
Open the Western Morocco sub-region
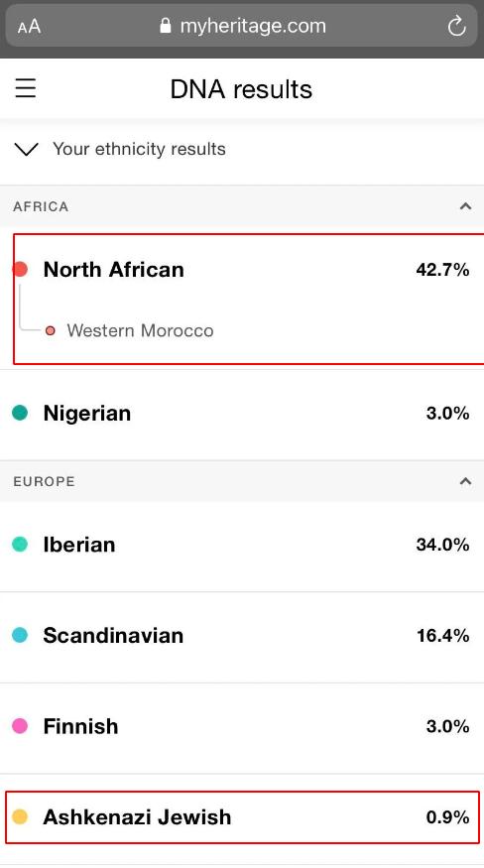140,330
